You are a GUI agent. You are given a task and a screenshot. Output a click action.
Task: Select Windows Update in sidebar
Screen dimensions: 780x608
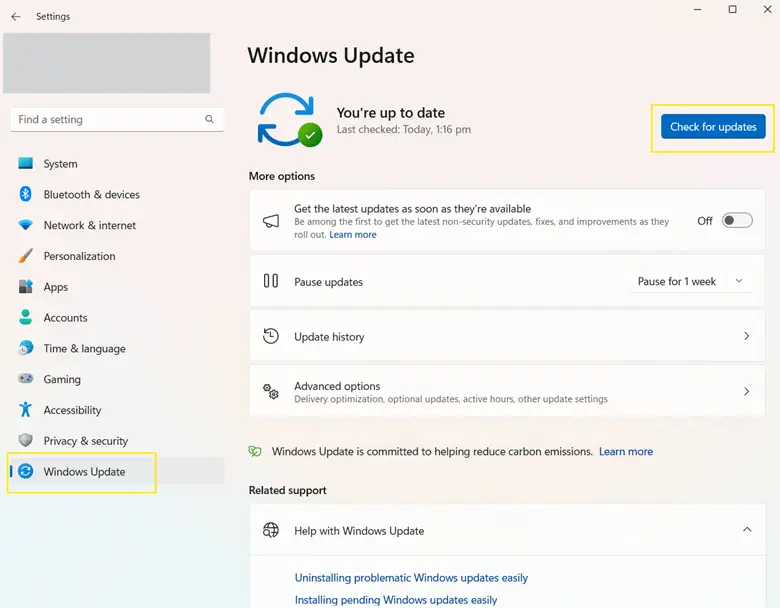tap(117, 472)
